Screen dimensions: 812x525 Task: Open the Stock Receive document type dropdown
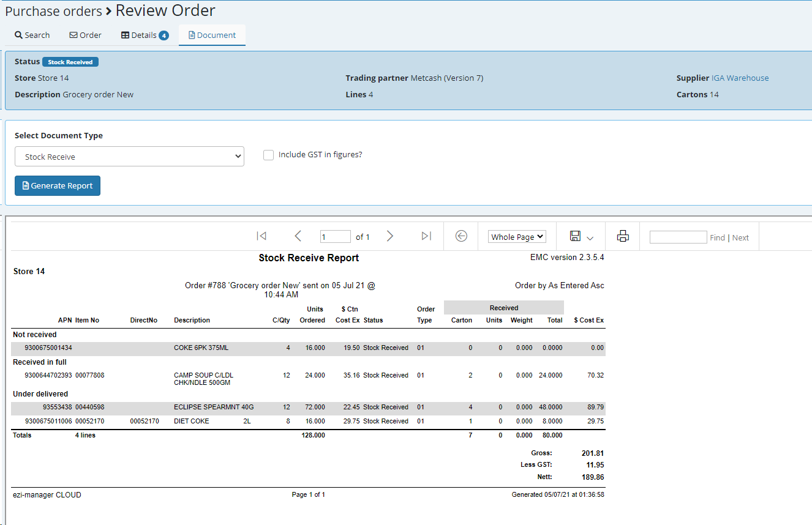point(129,157)
